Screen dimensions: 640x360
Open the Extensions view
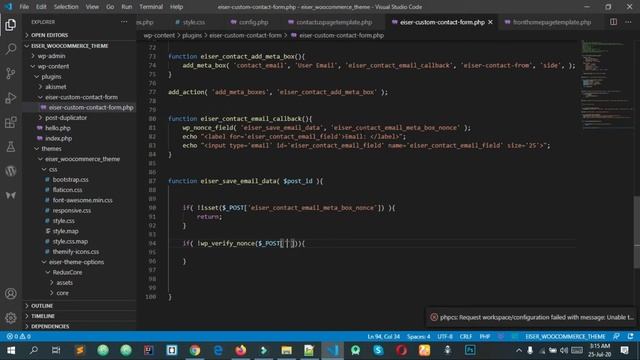tap(11, 122)
